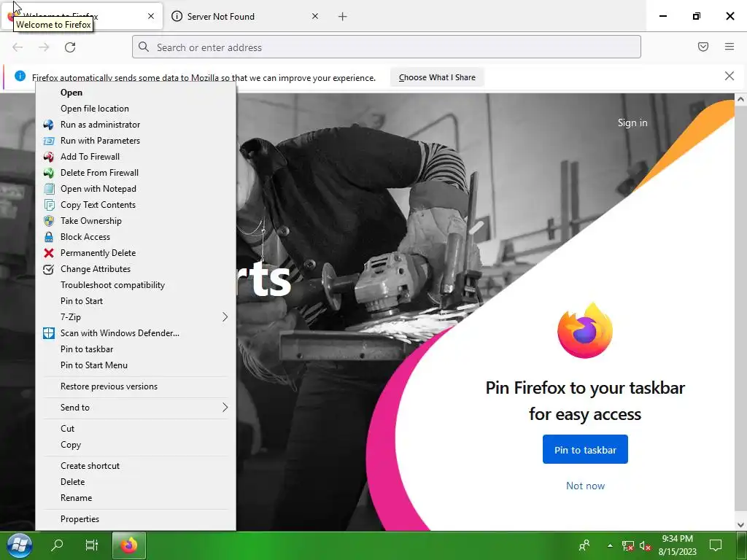The image size is (747, 560).
Task: Reload the page with the refresh icon
Action: click(70, 47)
